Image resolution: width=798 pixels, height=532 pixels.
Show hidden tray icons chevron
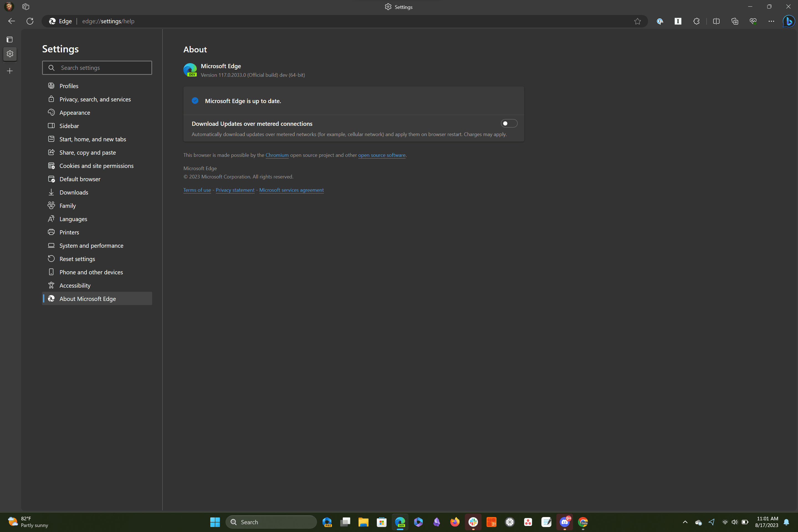point(685,522)
